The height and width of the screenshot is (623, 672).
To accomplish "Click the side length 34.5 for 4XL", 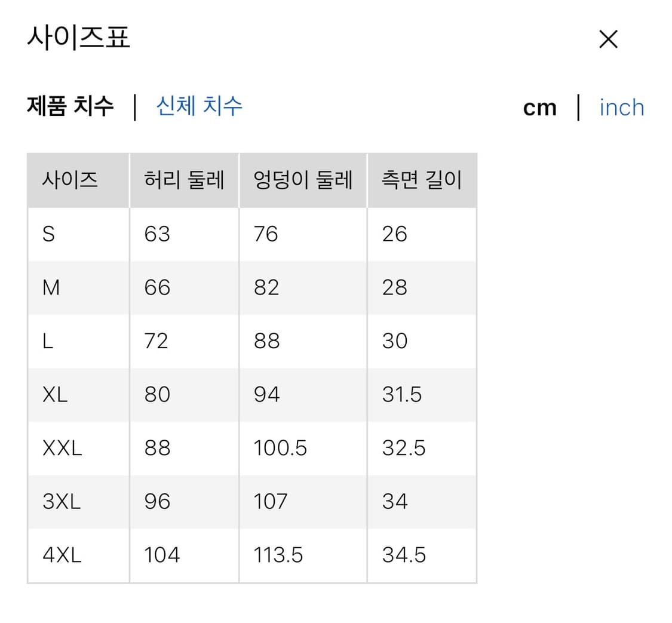I will click(403, 555).
